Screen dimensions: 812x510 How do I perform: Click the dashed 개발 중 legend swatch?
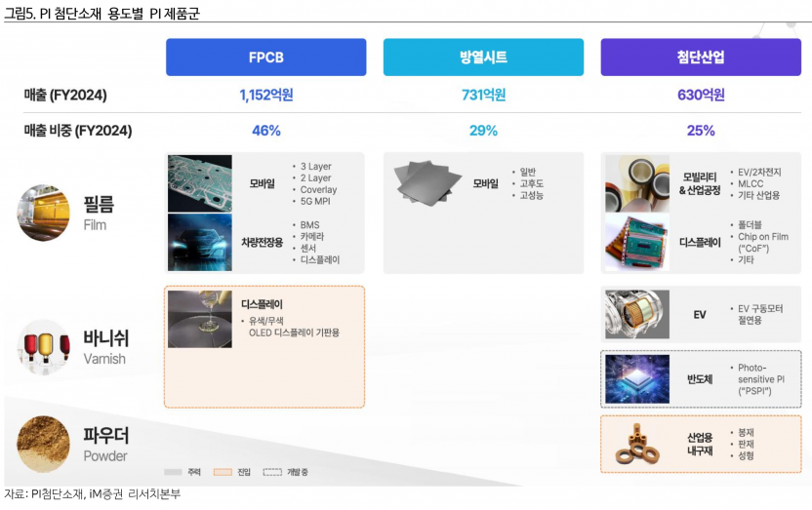[272, 472]
